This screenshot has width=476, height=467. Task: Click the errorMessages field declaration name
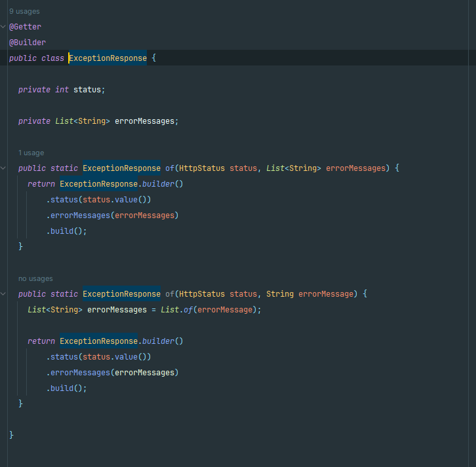144,121
